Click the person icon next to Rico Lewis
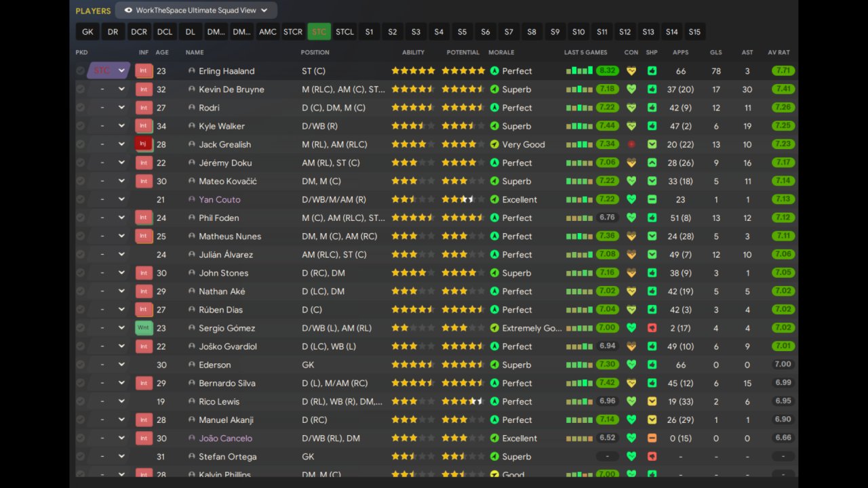The height and width of the screenshot is (488, 868). [x=192, y=401]
